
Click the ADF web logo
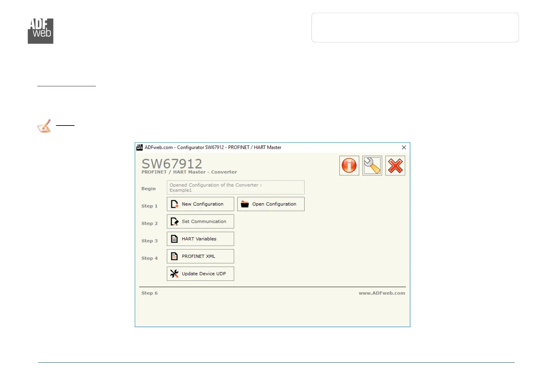pos(41,31)
